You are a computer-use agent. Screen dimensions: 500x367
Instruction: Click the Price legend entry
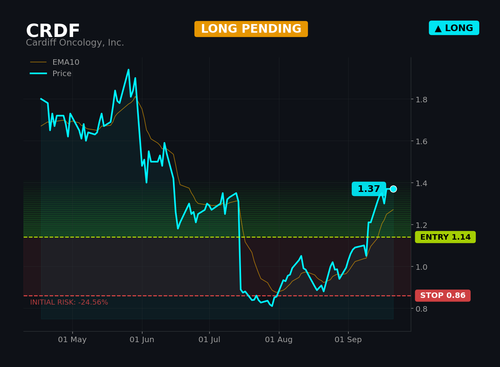[51, 73]
